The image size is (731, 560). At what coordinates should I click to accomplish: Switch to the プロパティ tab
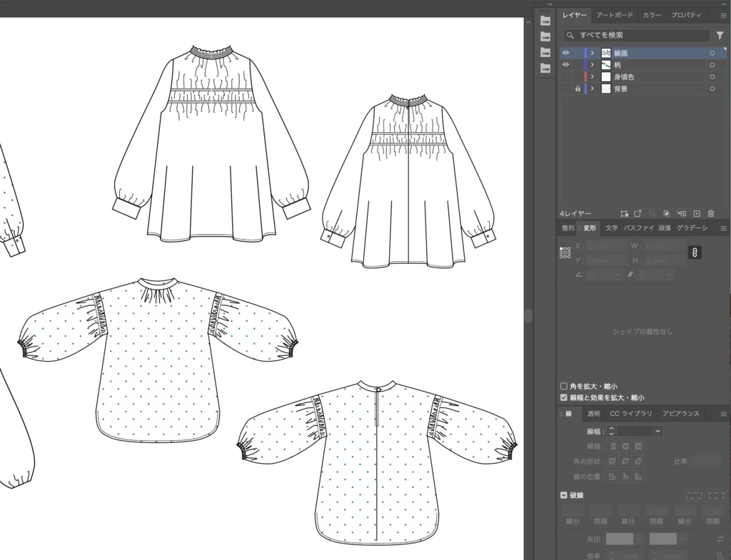686,16
